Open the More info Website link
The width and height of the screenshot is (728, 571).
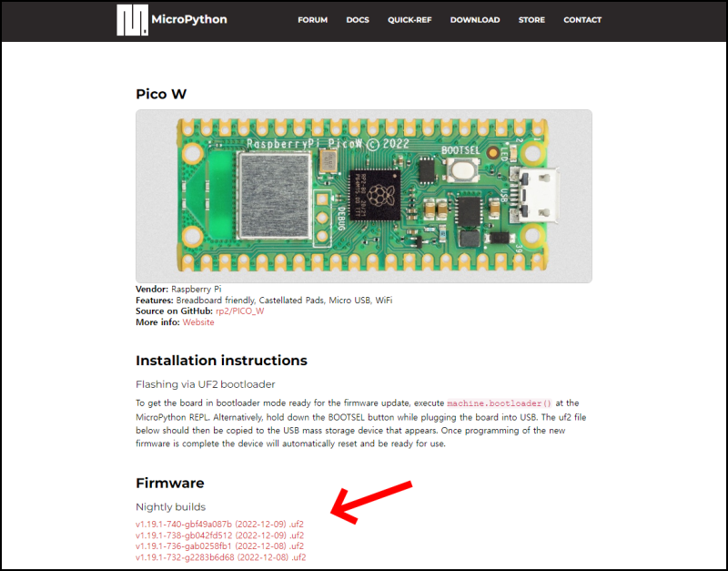pos(198,322)
